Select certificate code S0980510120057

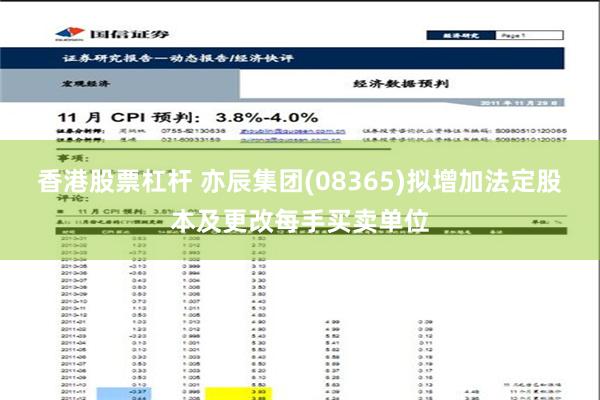pos(531,140)
